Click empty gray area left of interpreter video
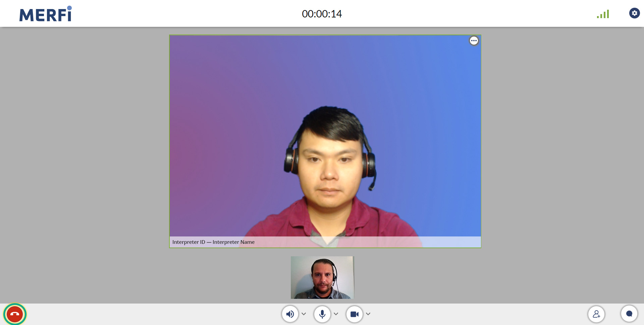 pyautogui.click(x=84, y=151)
